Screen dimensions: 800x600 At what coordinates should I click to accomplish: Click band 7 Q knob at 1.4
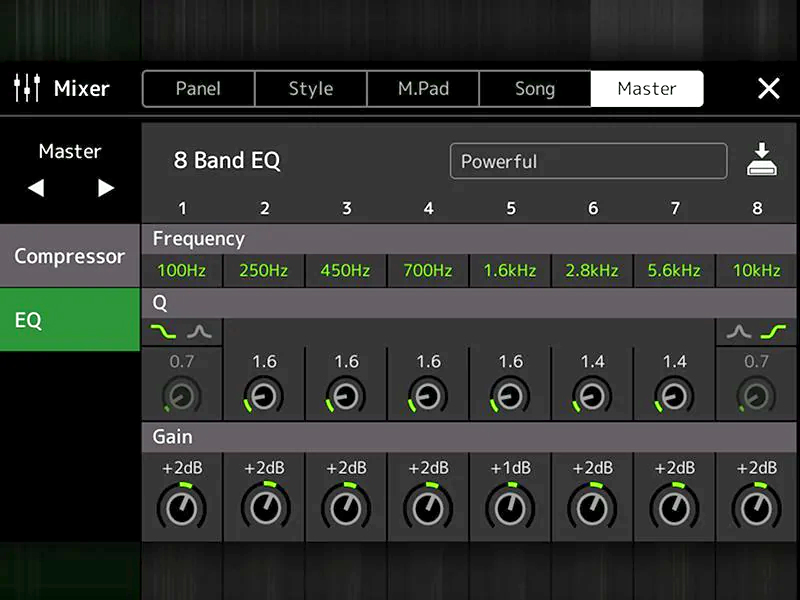tap(674, 395)
